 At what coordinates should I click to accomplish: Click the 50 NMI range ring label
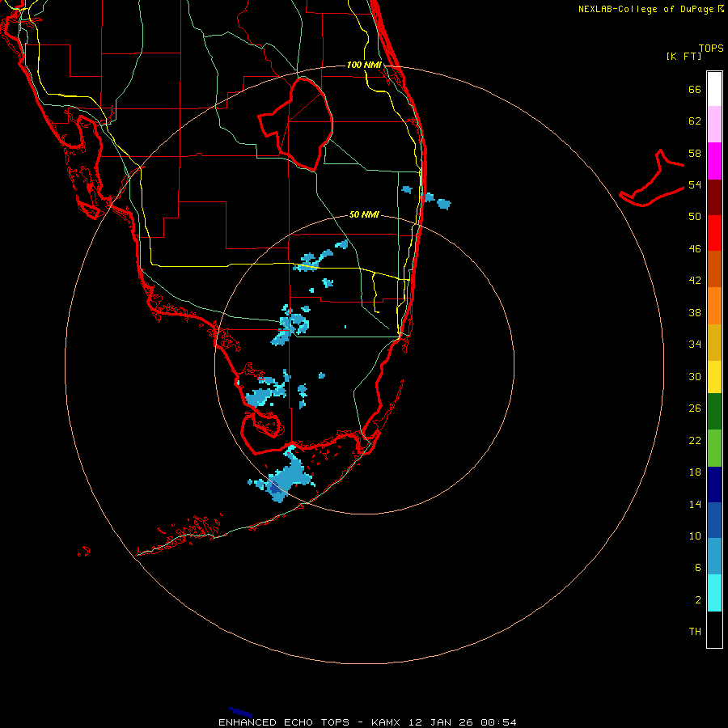point(364,214)
